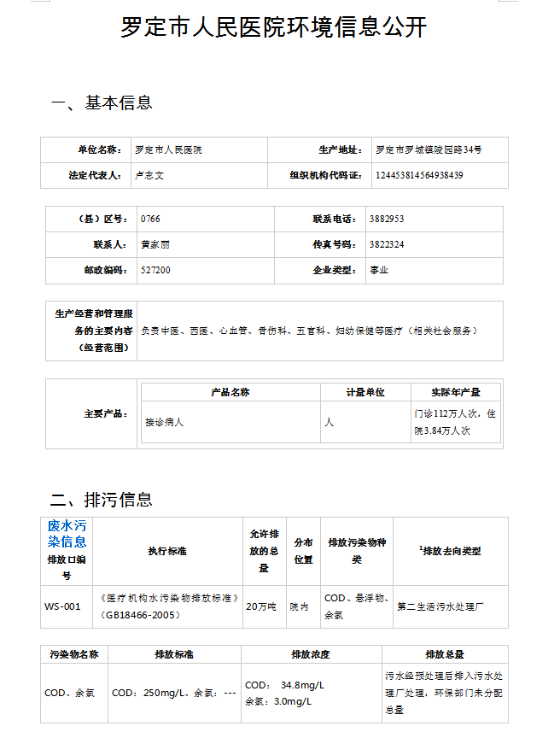Select postal code 527200
This screenshot has width=560, height=732.
tap(155, 270)
